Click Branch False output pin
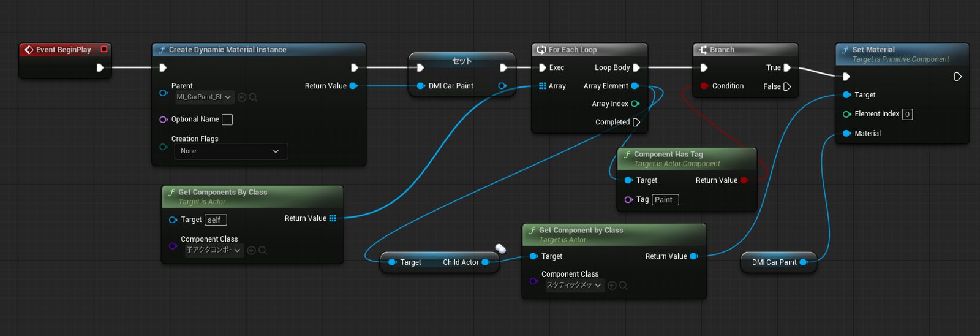The width and height of the screenshot is (980, 336). [x=788, y=86]
